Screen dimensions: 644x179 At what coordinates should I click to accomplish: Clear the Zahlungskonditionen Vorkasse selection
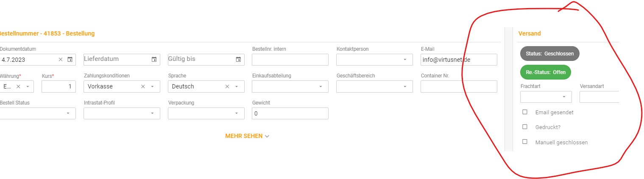point(143,87)
